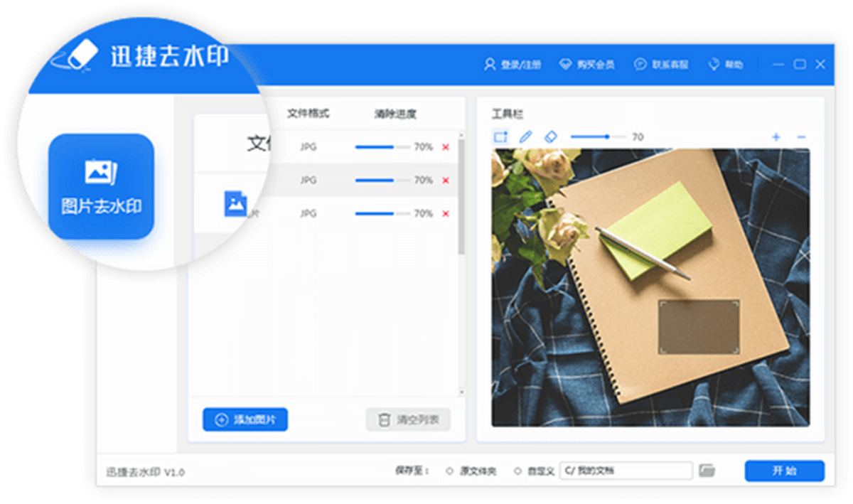
Task: Zoom in with the plus icon
Action: tap(776, 137)
